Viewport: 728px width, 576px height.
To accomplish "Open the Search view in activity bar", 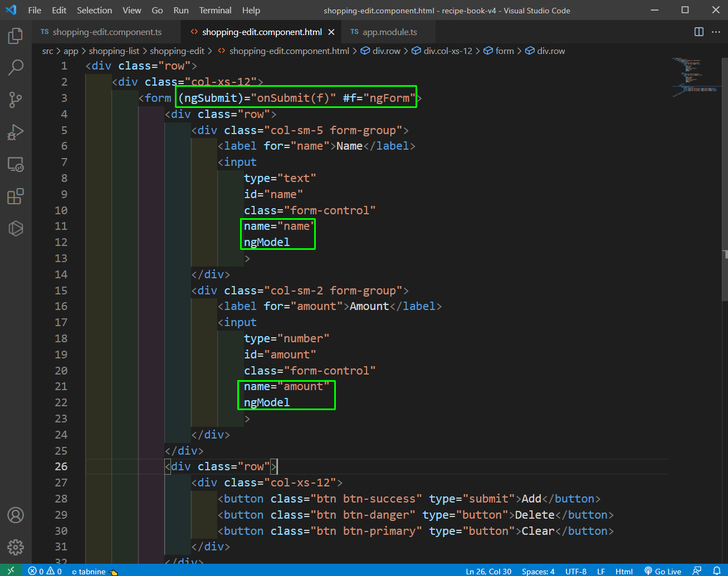I will [16, 68].
